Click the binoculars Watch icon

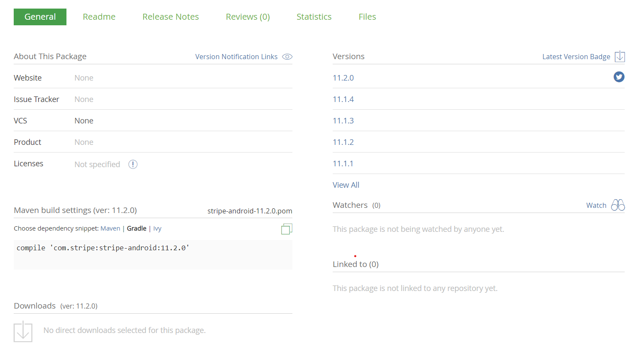[x=618, y=205]
